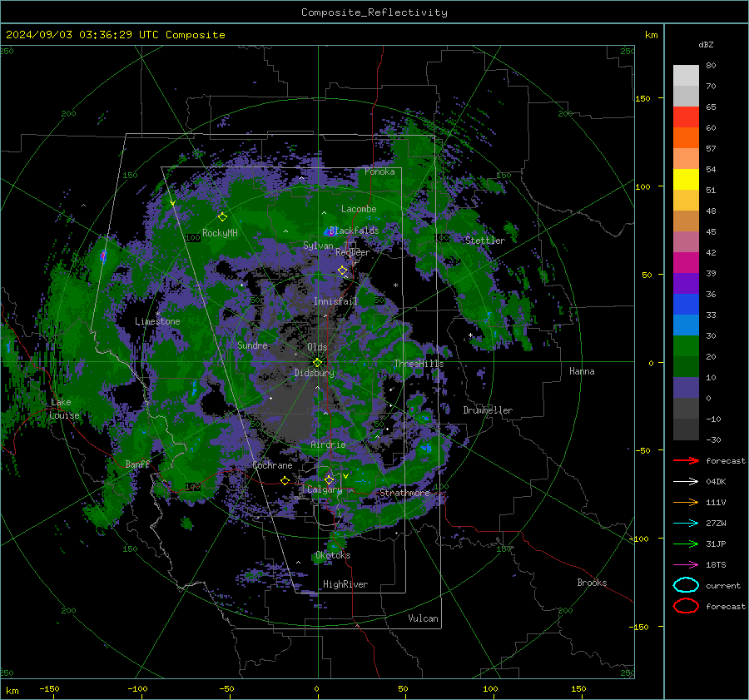The image size is (749, 700).
Task: Click the Ponoka city label
Action: coord(379,171)
